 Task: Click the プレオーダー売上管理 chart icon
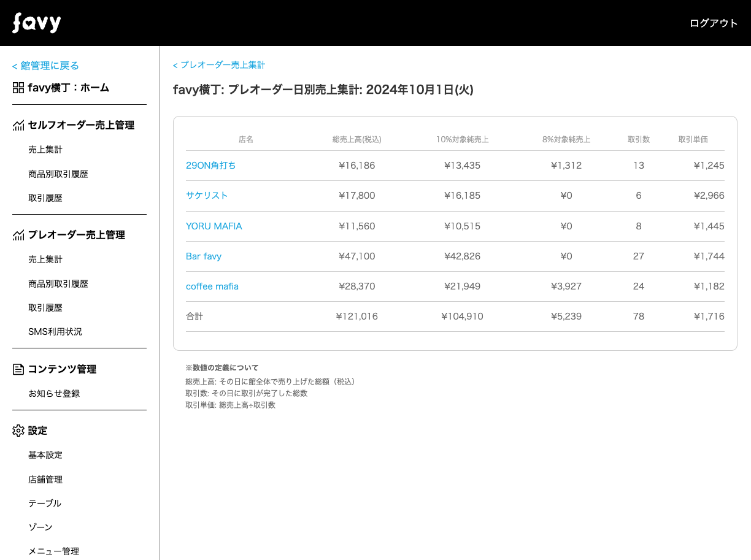pyautogui.click(x=18, y=235)
